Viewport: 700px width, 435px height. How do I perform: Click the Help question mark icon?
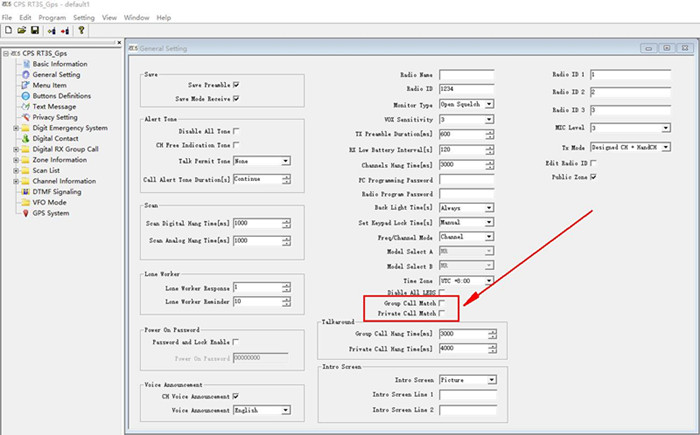pyautogui.click(x=81, y=31)
